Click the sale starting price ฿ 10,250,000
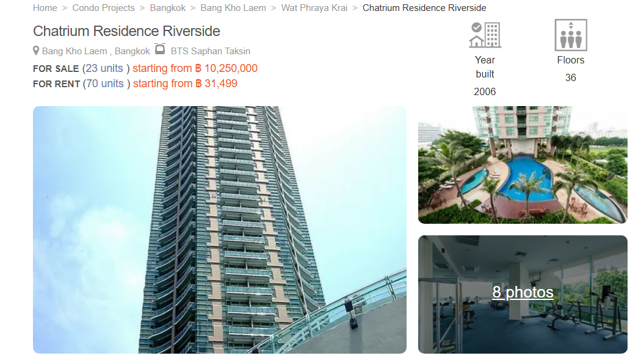This screenshot has width=641, height=364. [226, 68]
